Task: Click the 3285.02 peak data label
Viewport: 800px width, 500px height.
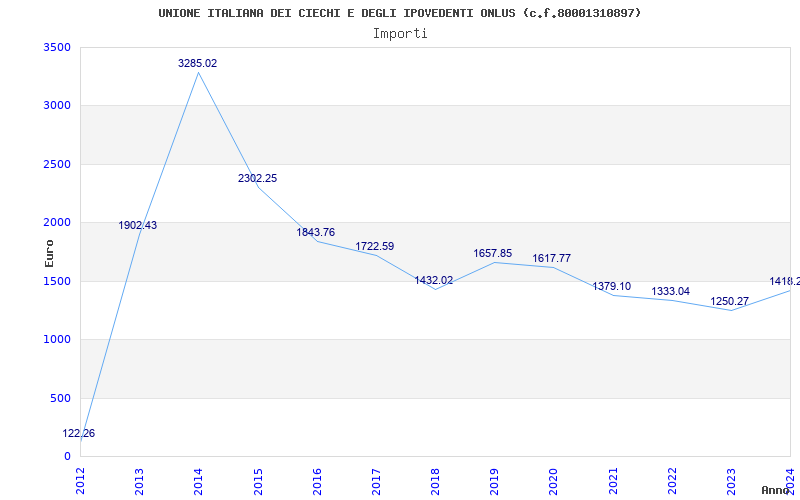Action: click(197, 63)
